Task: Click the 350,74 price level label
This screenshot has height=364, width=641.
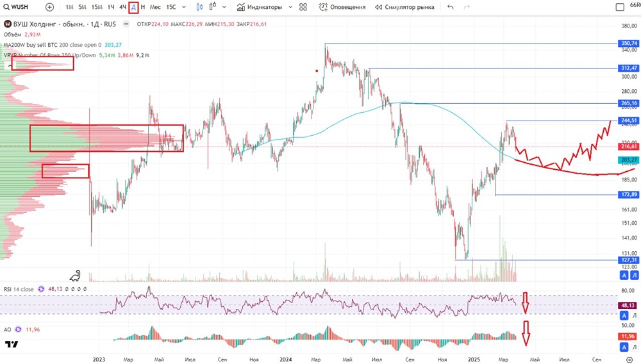Action: pyautogui.click(x=628, y=44)
